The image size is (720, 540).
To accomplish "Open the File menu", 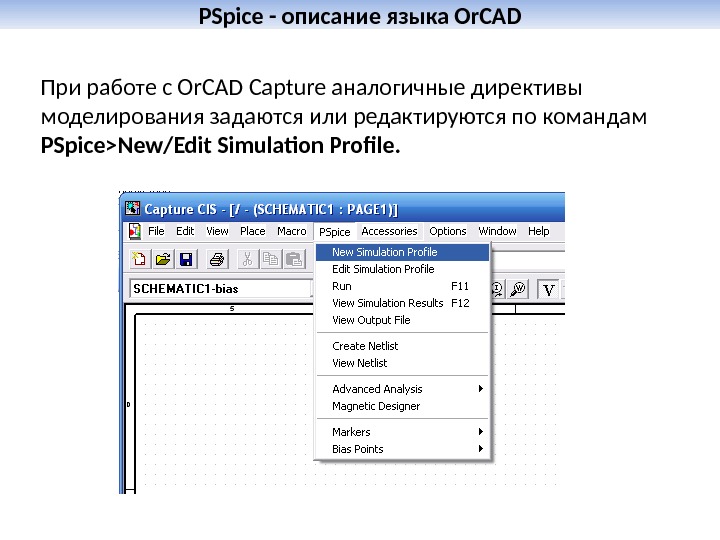I will (x=156, y=231).
